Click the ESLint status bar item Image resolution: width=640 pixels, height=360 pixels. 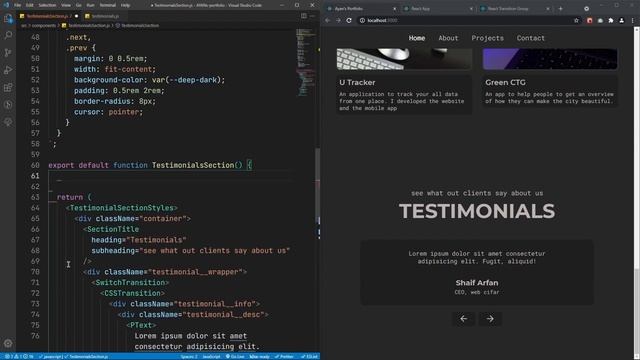[309, 357]
